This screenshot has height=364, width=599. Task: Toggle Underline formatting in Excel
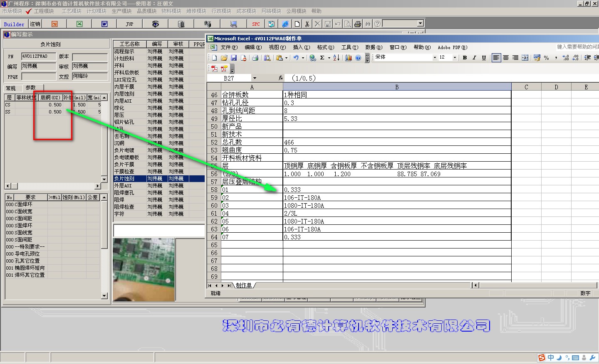[484, 58]
